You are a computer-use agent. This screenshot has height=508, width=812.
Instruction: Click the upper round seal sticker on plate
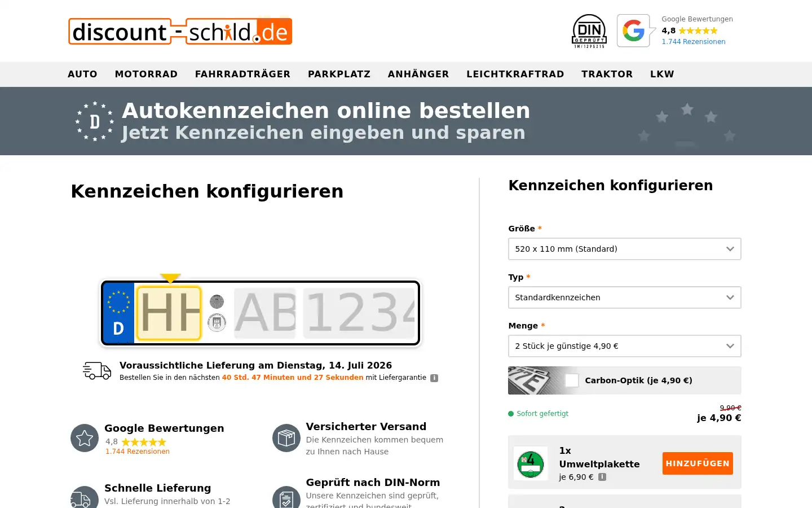[x=217, y=302]
